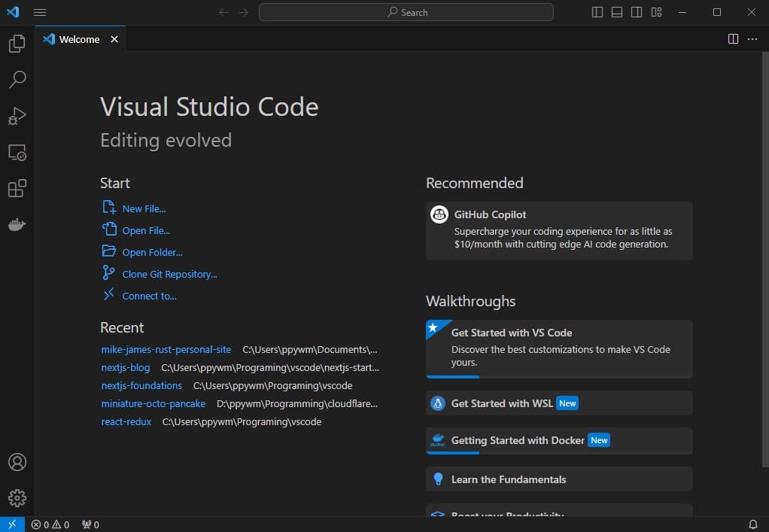Click the Docker whale walkthrough icon
This screenshot has width=769, height=532.
click(x=437, y=439)
